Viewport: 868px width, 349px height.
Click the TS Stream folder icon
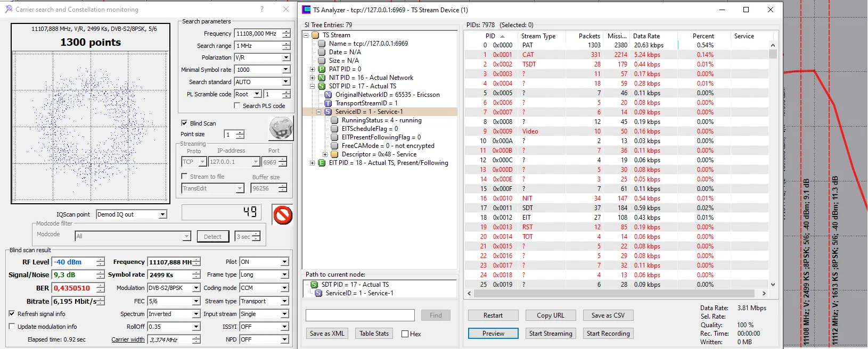pyautogui.click(x=315, y=35)
